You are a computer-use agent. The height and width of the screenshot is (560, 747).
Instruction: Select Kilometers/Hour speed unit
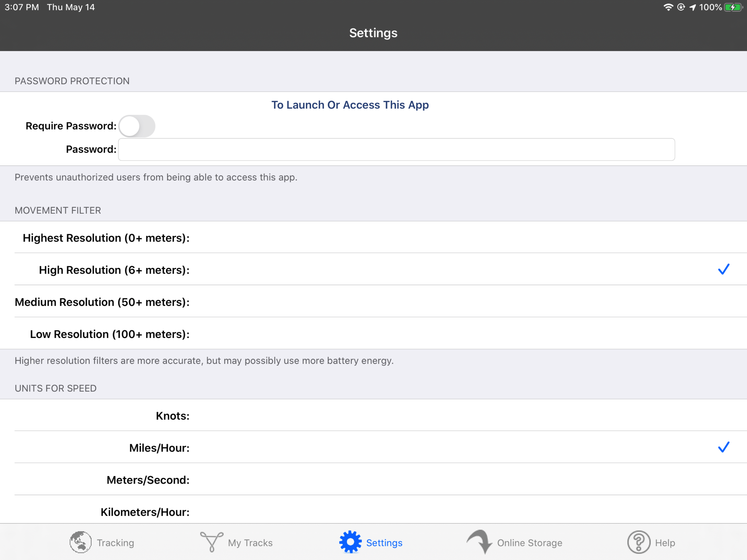(145, 512)
